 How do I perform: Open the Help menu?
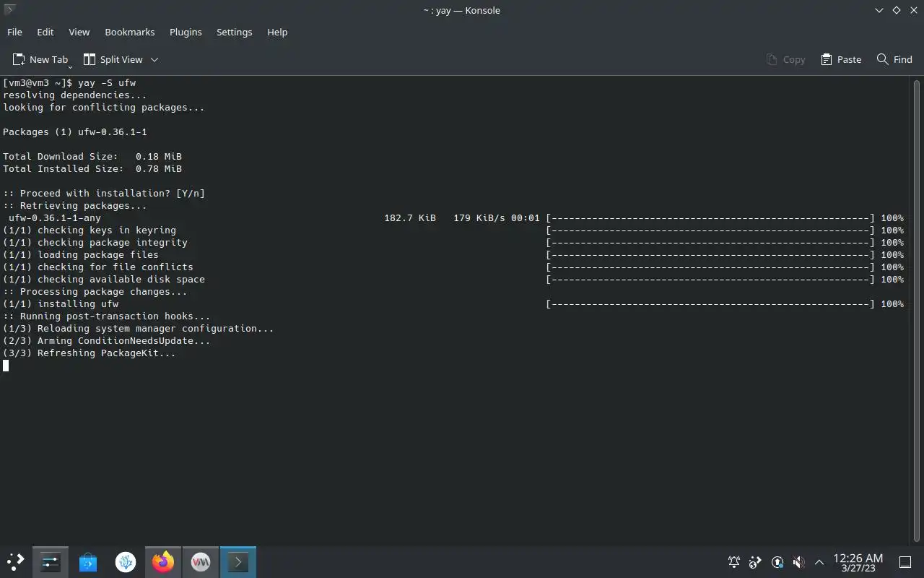277,32
